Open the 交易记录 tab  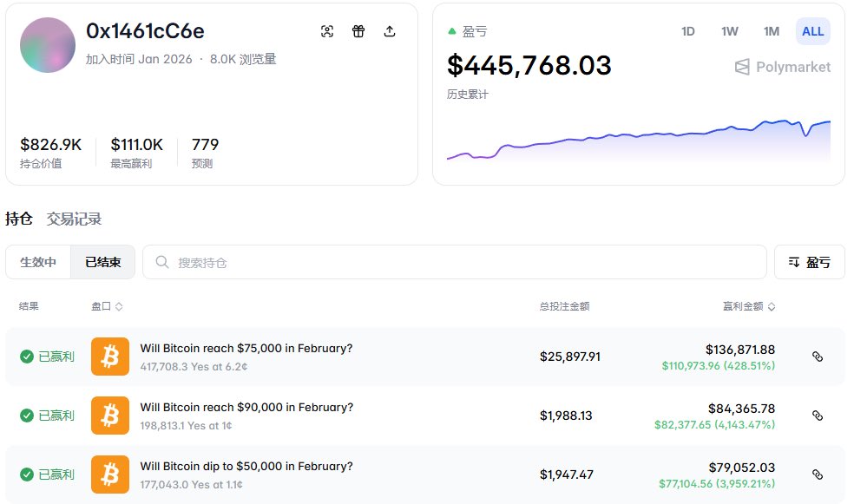tap(74, 219)
